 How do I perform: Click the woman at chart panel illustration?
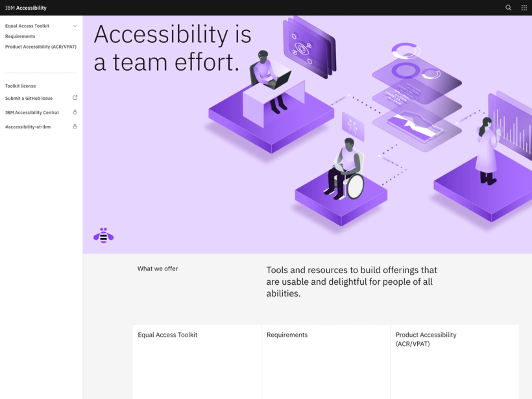pyautogui.click(x=488, y=151)
